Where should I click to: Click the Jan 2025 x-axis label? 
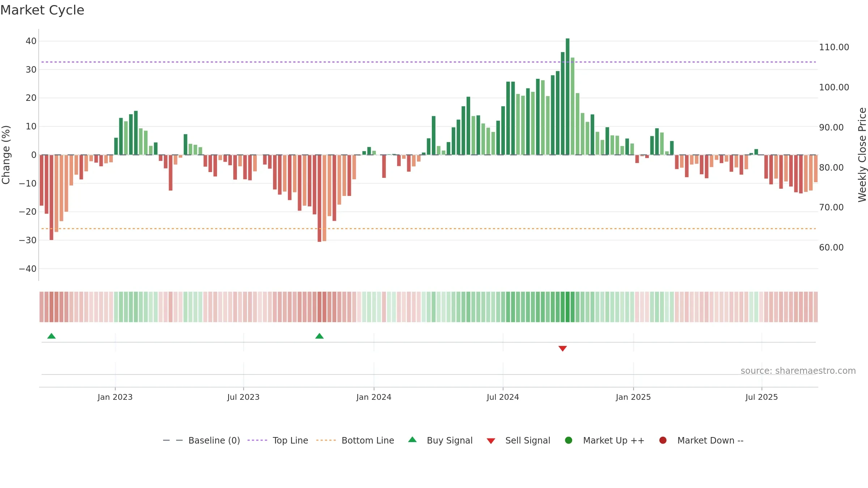tap(633, 397)
